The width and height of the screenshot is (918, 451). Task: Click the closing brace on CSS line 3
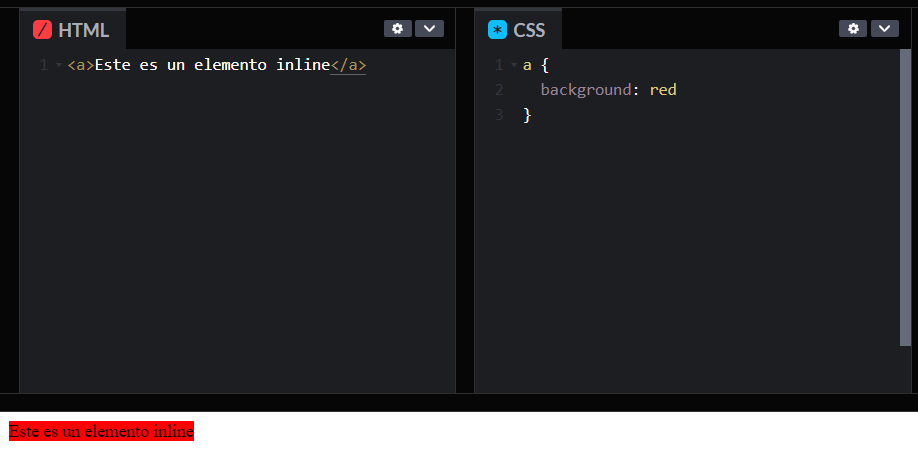pyautogui.click(x=527, y=115)
